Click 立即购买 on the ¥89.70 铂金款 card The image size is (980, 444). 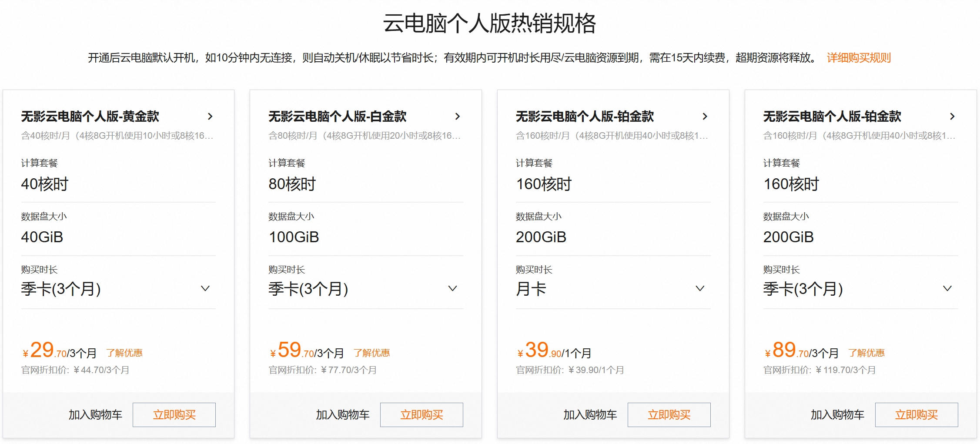(x=916, y=415)
